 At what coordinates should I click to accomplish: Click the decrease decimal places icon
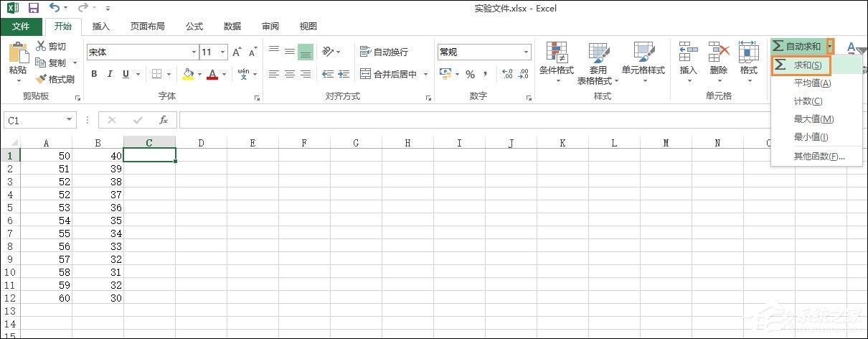tap(524, 74)
